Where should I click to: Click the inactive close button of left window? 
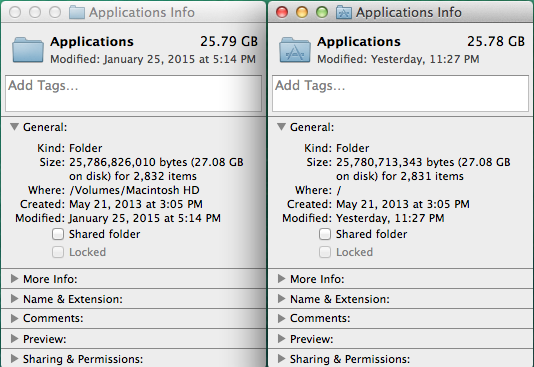15,13
